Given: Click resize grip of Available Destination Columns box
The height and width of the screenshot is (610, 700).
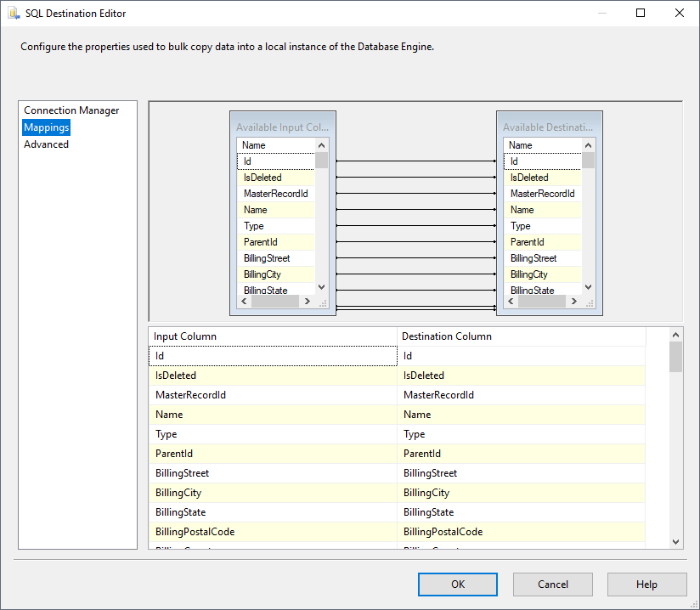Looking at the screenshot, I should pyautogui.click(x=589, y=302).
